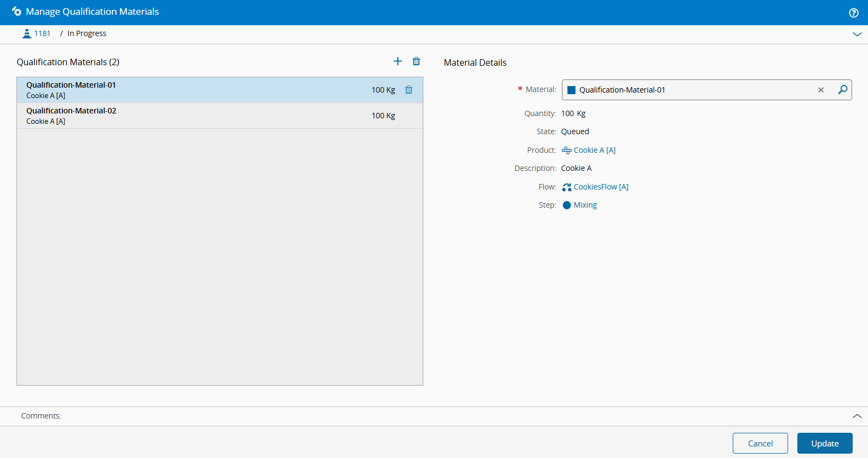Click the add qualification material plus icon
The width and height of the screenshot is (868, 458).
[398, 61]
